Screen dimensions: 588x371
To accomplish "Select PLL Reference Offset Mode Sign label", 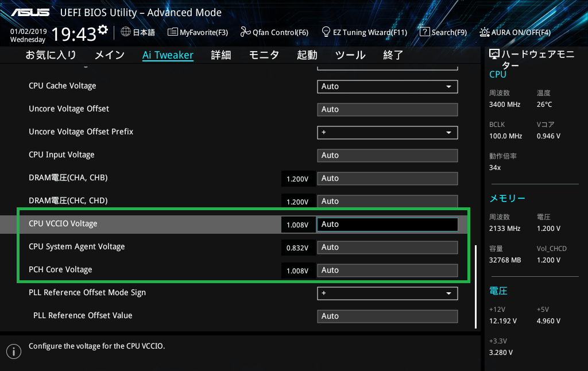I will (87, 292).
